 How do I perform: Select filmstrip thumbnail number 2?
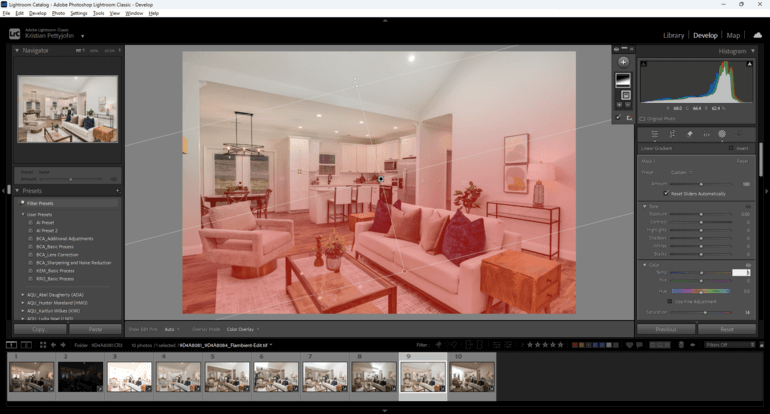81,377
